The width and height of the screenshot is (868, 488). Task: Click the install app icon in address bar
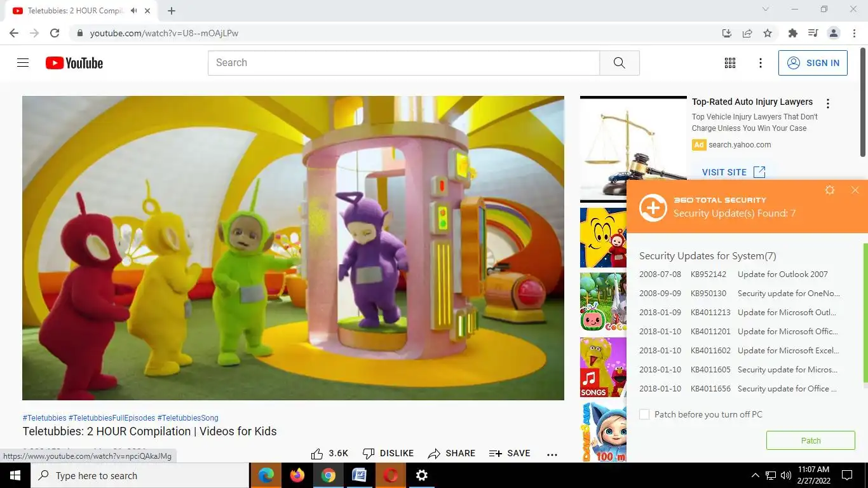click(727, 33)
